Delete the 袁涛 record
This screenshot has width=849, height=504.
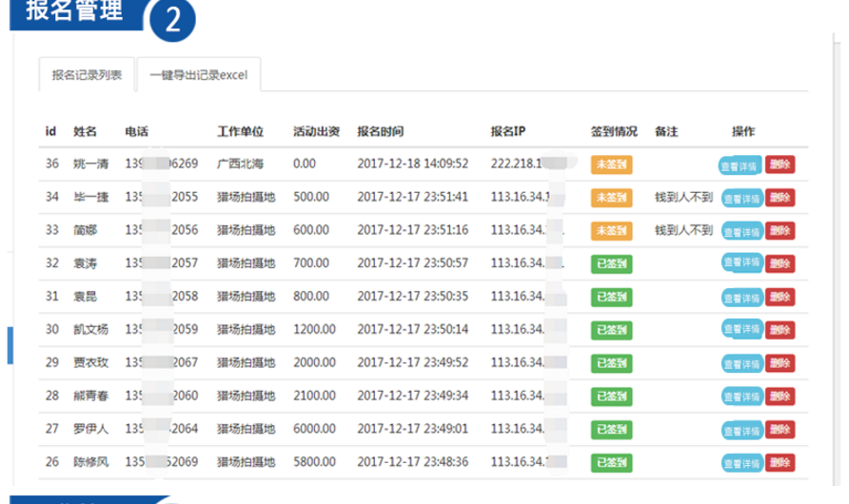pyautogui.click(x=780, y=264)
